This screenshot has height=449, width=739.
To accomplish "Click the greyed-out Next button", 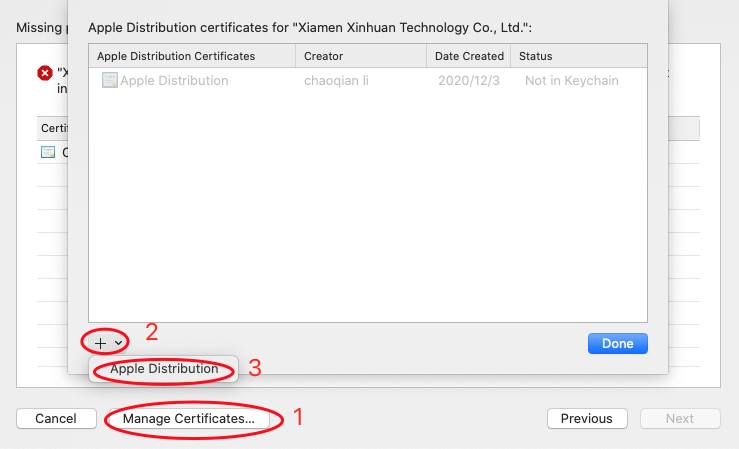I will pyautogui.click(x=680, y=418).
